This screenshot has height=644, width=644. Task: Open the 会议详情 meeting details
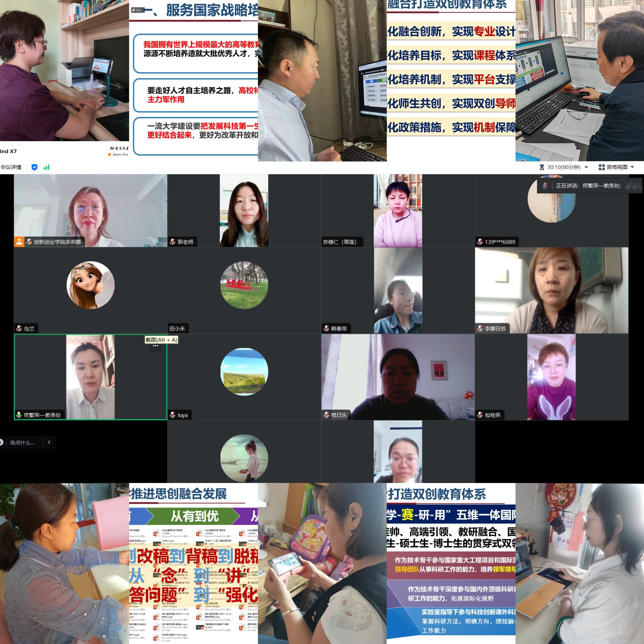tap(11, 167)
